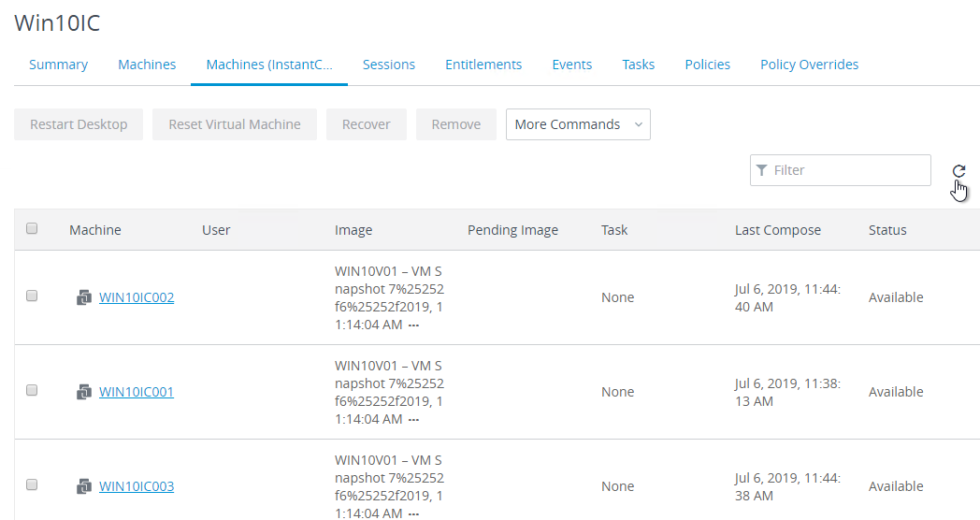Open the WIN10IC003 machine link
This screenshot has height=520, width=980.
[137, 486]
